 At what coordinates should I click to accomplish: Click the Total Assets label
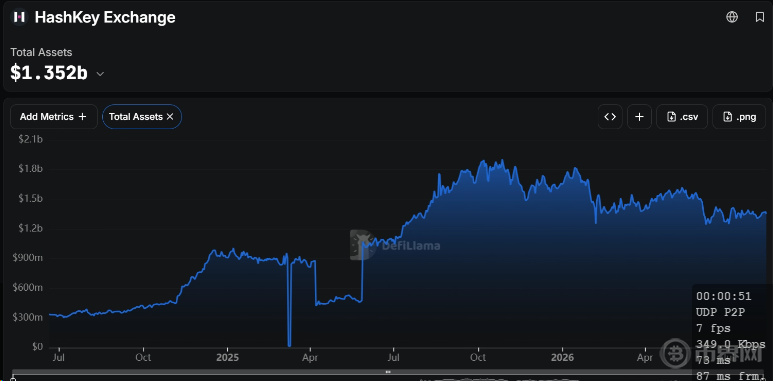click(41, 52)
